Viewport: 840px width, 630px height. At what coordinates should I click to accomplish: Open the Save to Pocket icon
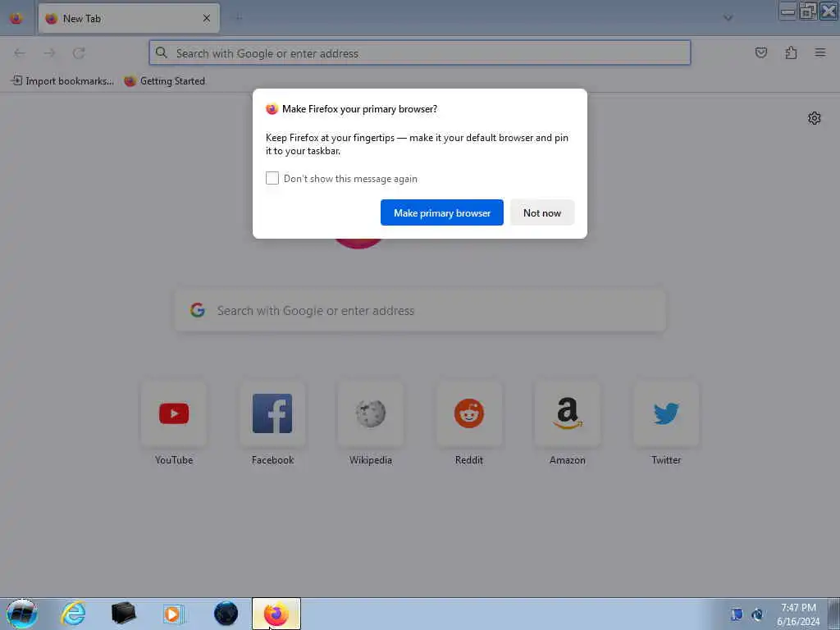tap(761, 52)
